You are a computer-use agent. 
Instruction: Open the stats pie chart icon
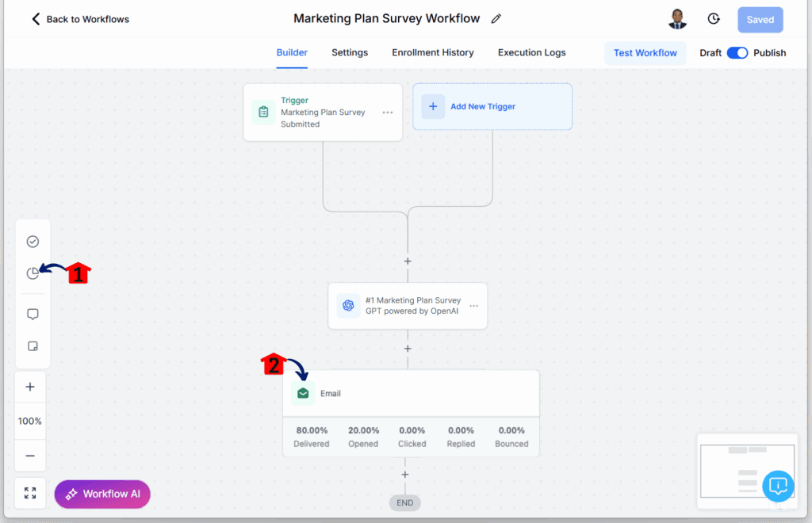(x=33, y=273)
